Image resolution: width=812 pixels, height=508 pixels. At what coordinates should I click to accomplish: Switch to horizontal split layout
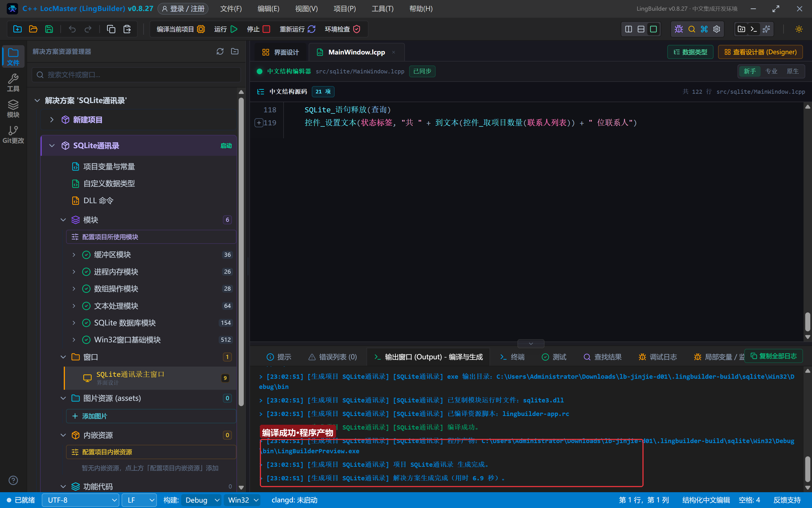click(x=641, y=29)
